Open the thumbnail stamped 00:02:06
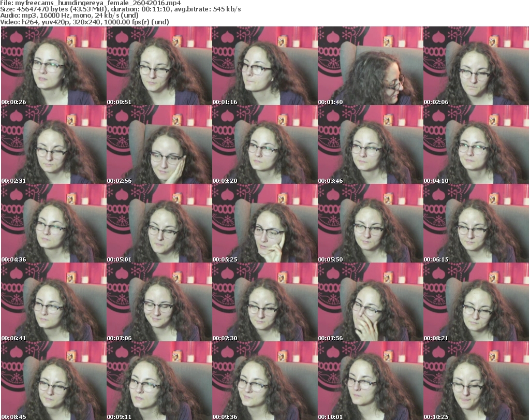The width and height of the screenshot is (530, 420). click(x=476, y=66)
